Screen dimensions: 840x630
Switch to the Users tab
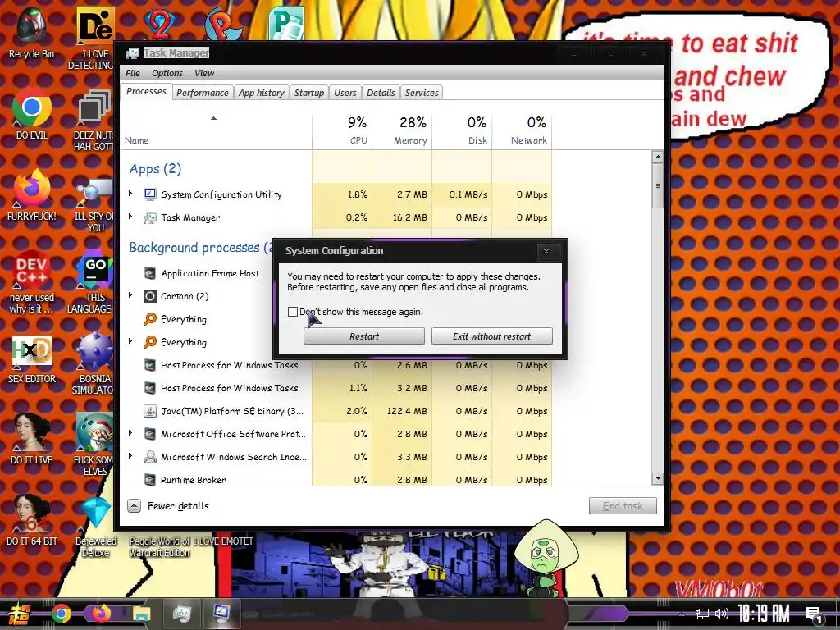click(x=345, y=93)
